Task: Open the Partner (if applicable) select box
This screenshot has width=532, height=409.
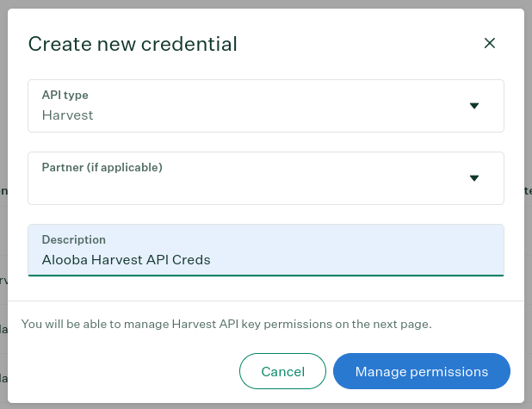Action: tap(266, 178)
